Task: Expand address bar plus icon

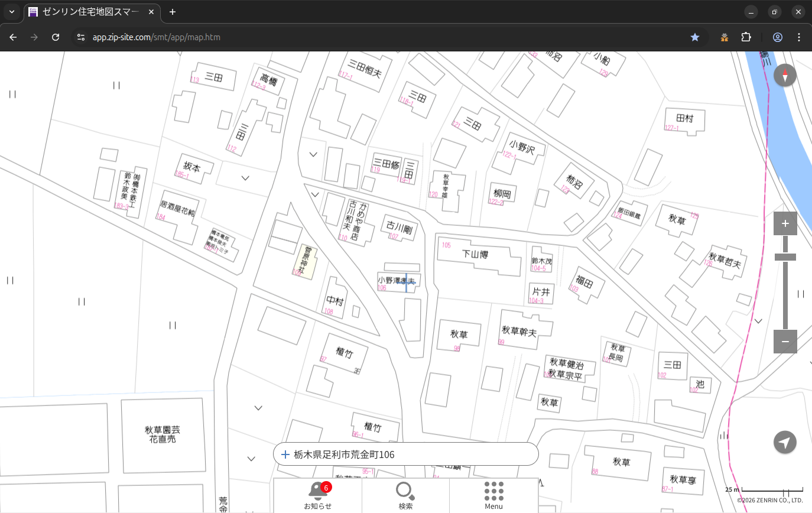Action: point(285,454)
